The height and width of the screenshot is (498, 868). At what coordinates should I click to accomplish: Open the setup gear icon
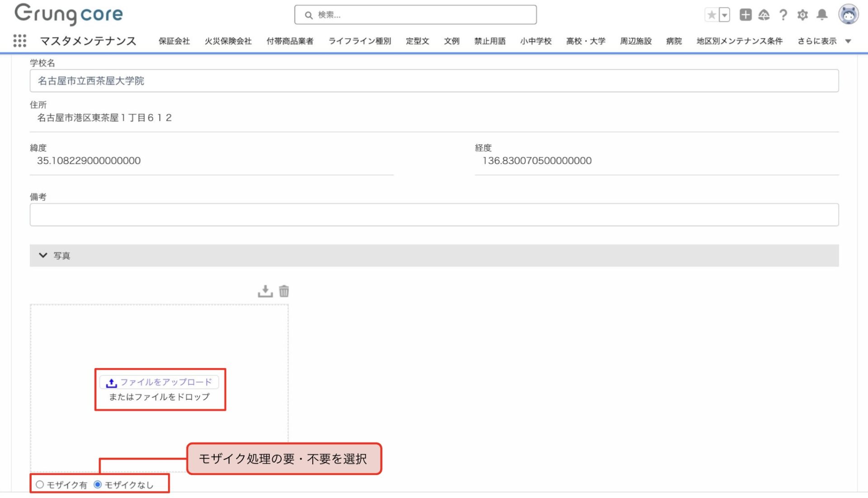point(802,15)
